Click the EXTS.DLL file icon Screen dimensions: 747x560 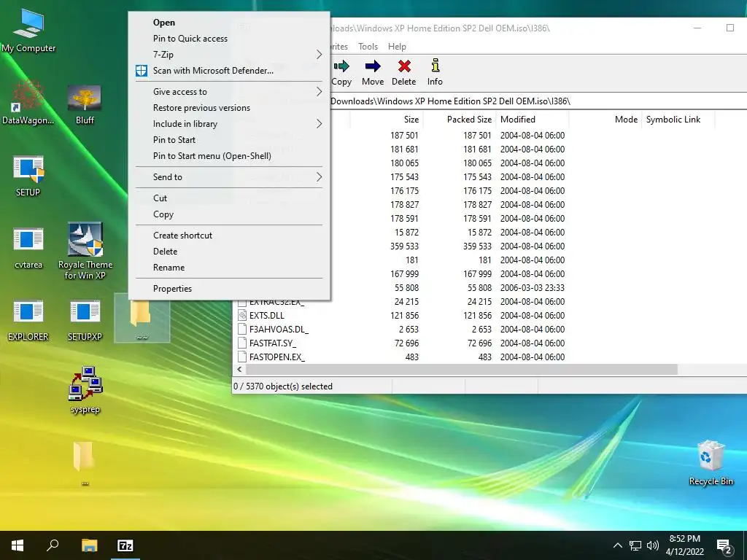(x=242, y=315)
